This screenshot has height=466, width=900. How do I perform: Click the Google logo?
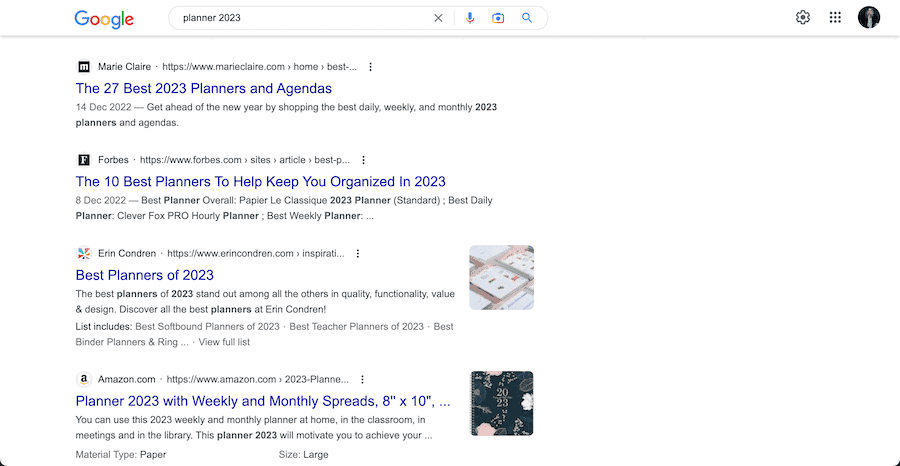click(x=104, y=19)
